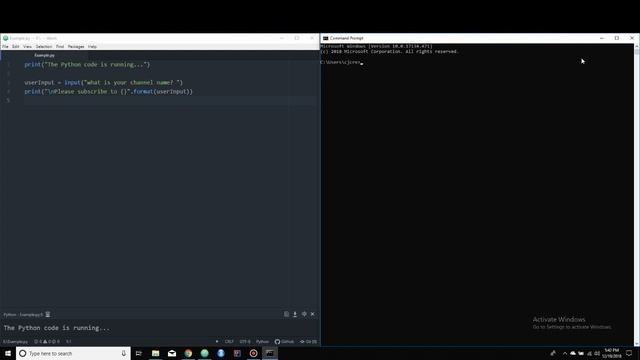
Task: Click the Example.py path in Atom status bar
Action: pyautogui.click(x=16, y=342)
